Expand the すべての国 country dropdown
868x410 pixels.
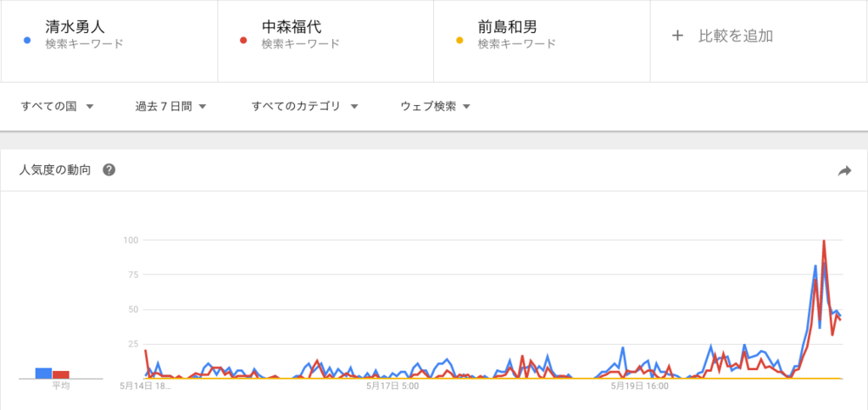point(57,106)
